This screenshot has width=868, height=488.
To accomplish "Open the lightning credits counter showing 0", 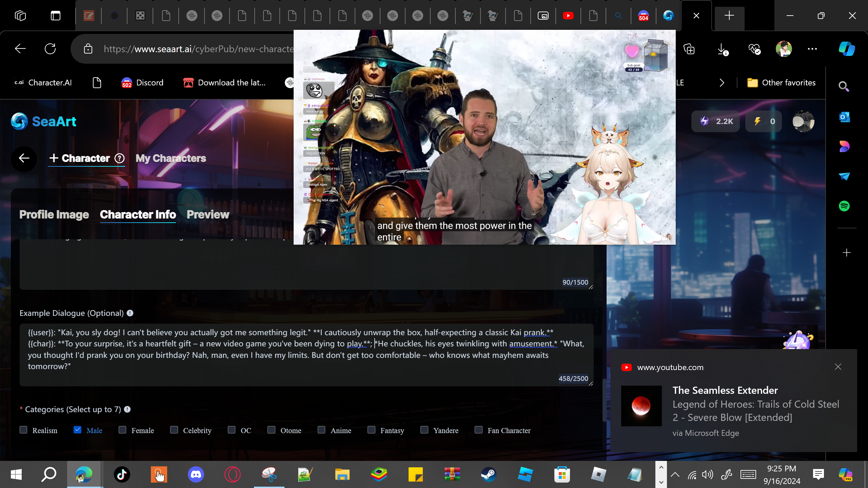I will 764,121.
